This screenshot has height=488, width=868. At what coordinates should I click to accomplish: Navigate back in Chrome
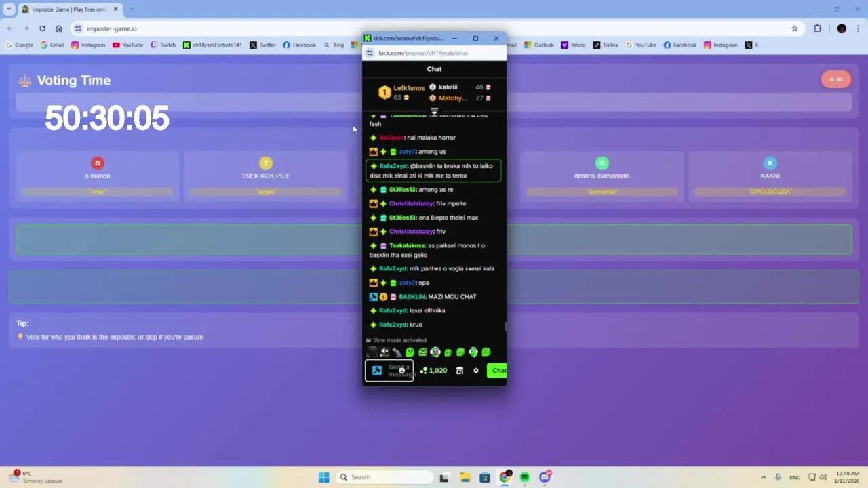click(x=9, y=28)
